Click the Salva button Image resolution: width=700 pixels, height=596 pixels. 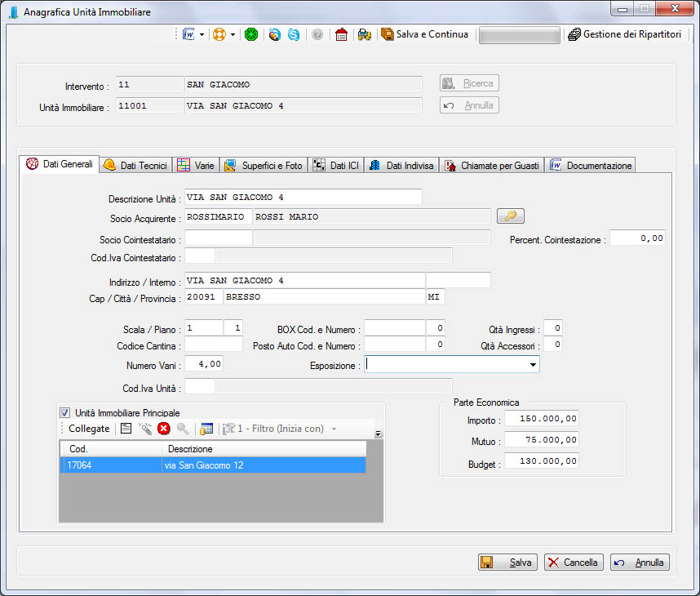[x=507, y=562]
